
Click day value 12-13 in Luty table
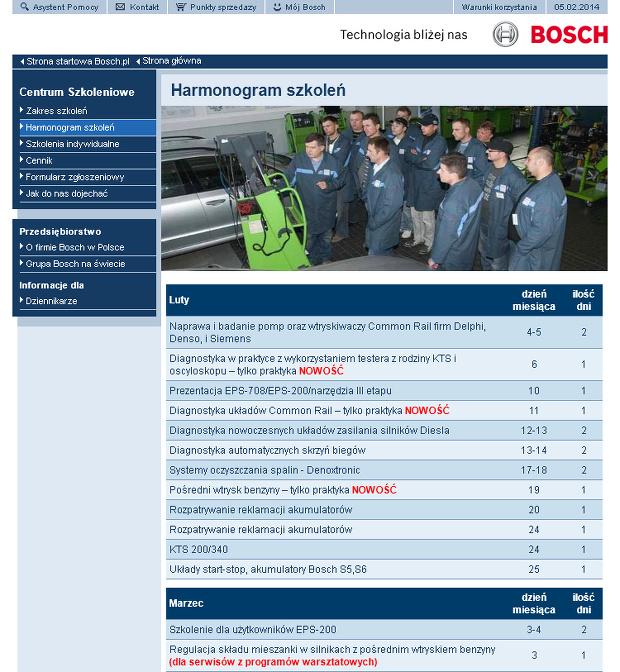534,430
